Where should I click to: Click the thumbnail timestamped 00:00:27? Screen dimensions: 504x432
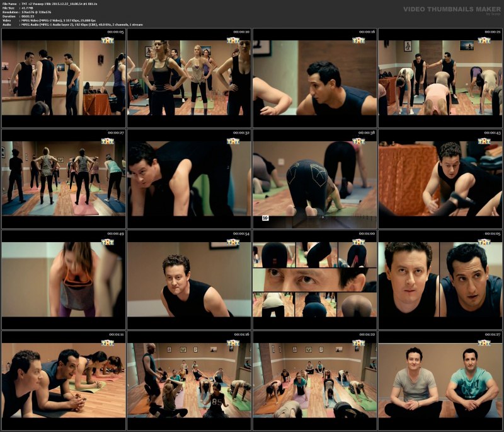point(63,178)
